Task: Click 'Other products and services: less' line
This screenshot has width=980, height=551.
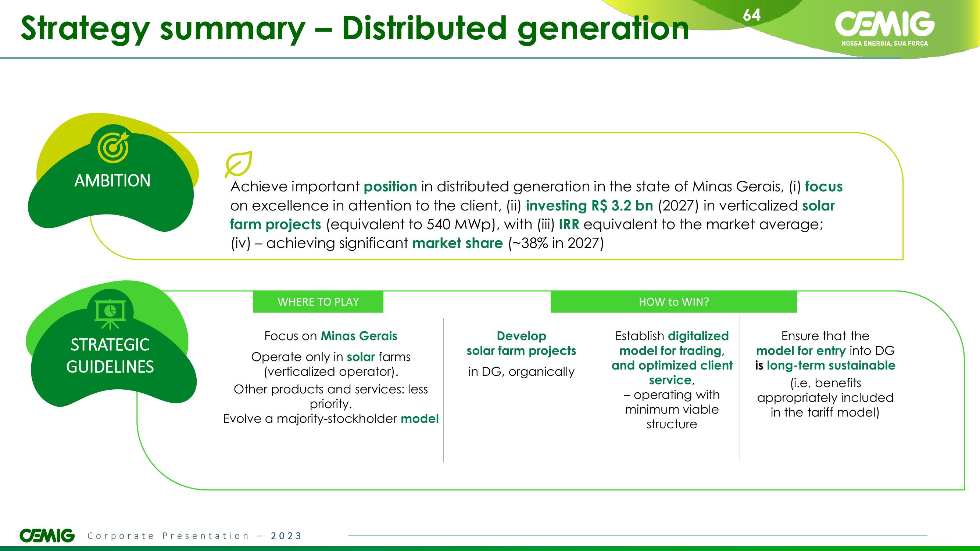Action: point(331,389)
